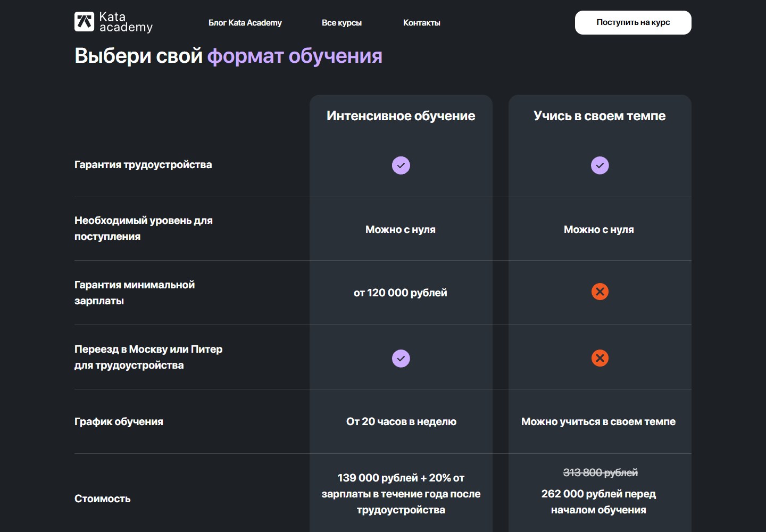766x532 pixels.
Task: Open the Блог Kata Academy link
Action: 245,23
